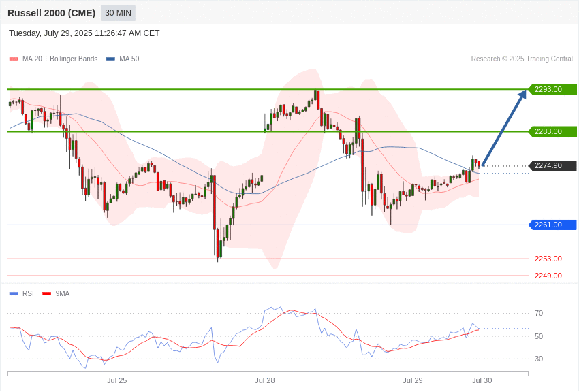Screen dimensions: 579x392
Task: Toggle the 9MA legend entry
Action: [56, 293]
